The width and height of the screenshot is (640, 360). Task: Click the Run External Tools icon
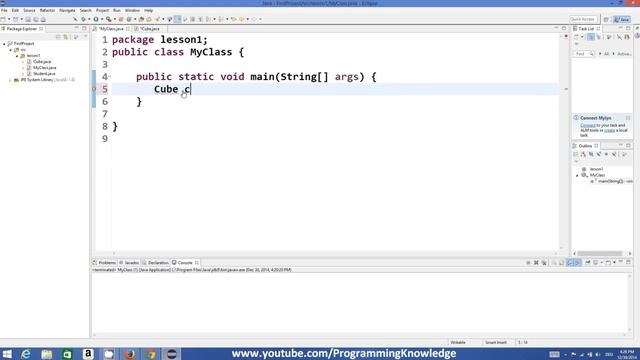[x=108, y=19]
